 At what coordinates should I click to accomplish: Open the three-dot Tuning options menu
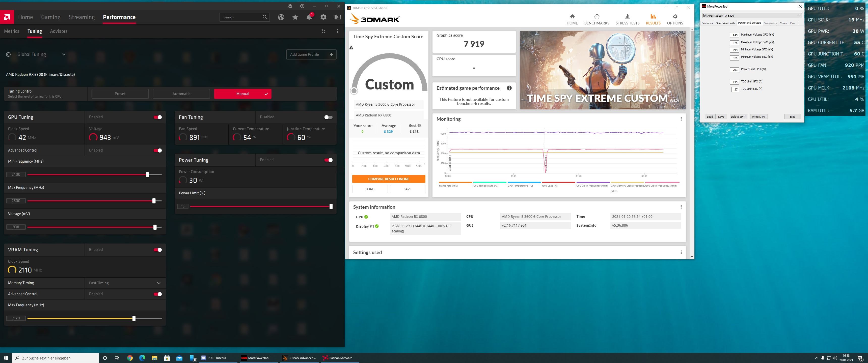tap(337, 31)
